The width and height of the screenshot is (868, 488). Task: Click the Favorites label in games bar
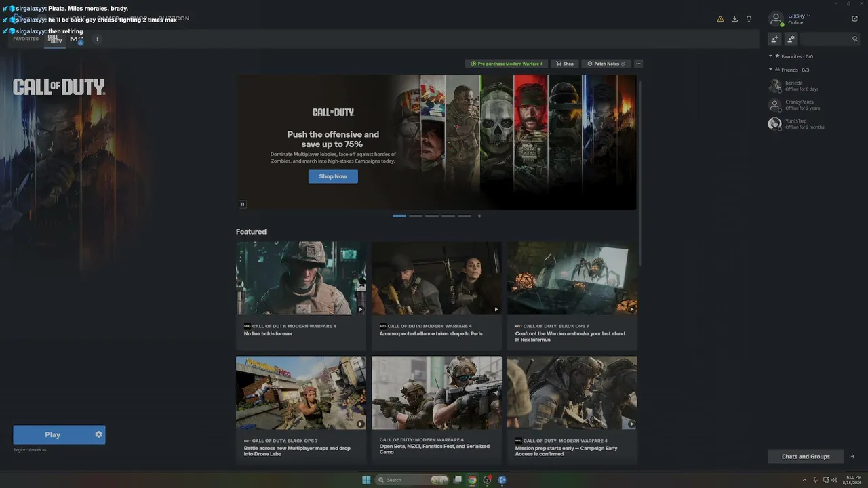[x=26, y=39]
